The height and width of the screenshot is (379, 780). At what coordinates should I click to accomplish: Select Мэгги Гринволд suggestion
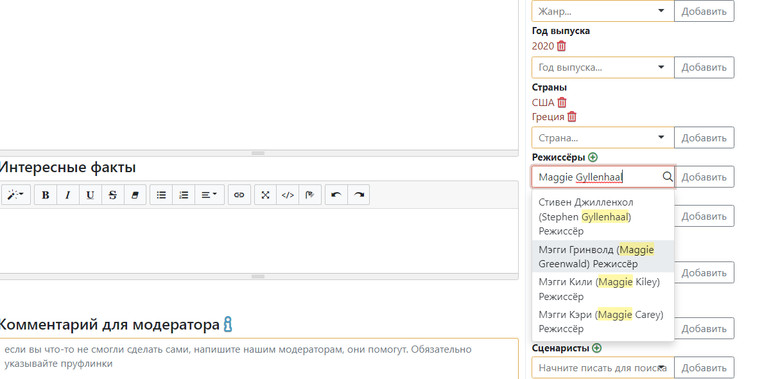point(603,257)
